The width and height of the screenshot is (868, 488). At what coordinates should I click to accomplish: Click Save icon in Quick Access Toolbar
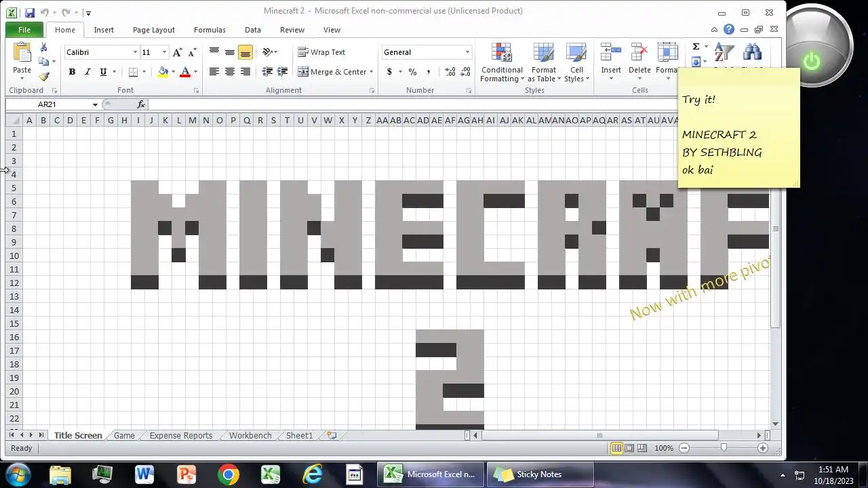(29, 12)
